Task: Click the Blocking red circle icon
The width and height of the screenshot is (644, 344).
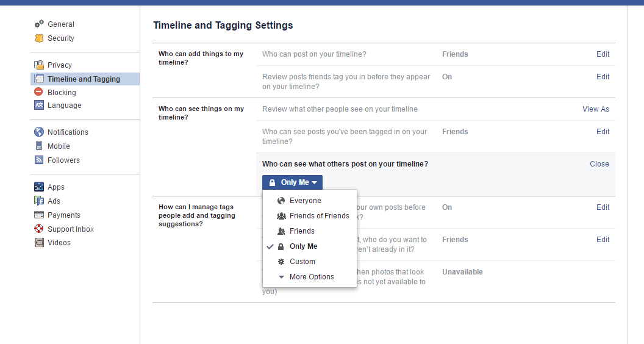Action: (x=39, y=92)
